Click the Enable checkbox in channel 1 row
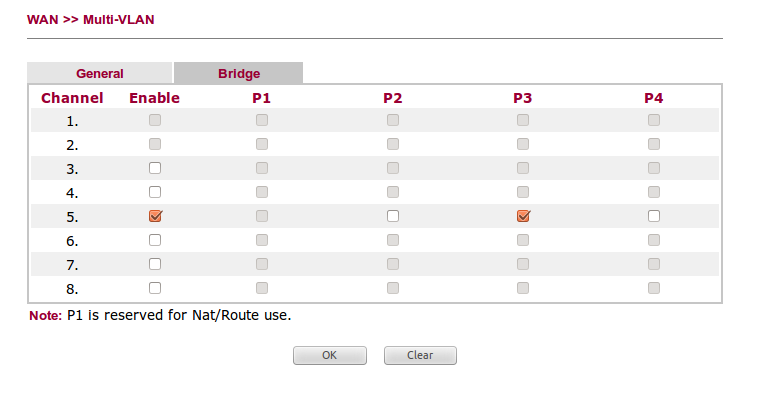Image resolution: width=760 pixels, height=403 pixels. click(154, 120)
